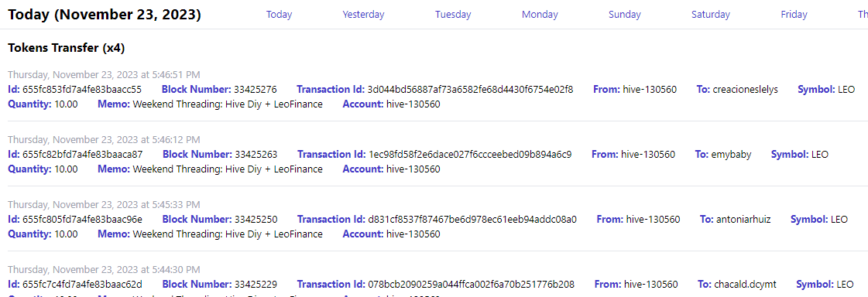Viewport: 868px width, 297px height.
Task: Click recipient chacald.dcymt
Action: pos(745,285)
